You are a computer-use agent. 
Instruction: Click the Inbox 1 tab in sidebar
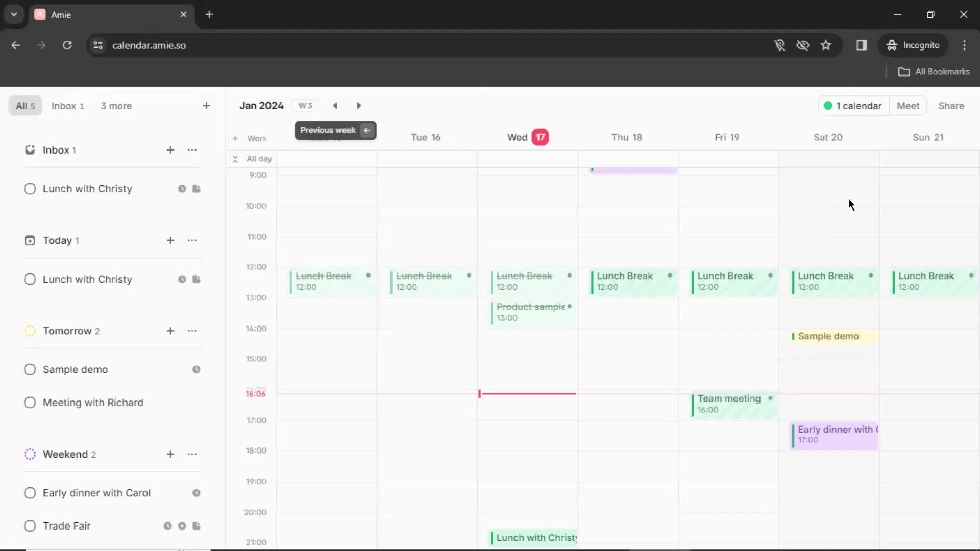(67, 106)
